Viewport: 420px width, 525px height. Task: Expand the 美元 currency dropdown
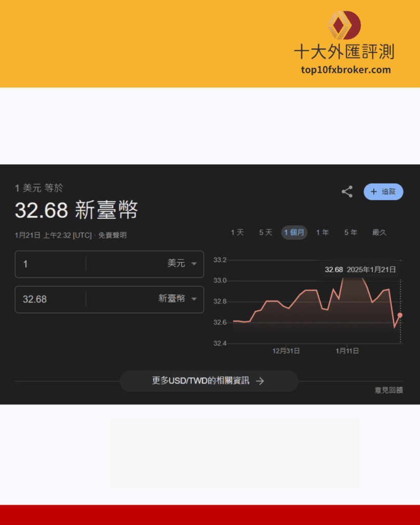point(193,264)
